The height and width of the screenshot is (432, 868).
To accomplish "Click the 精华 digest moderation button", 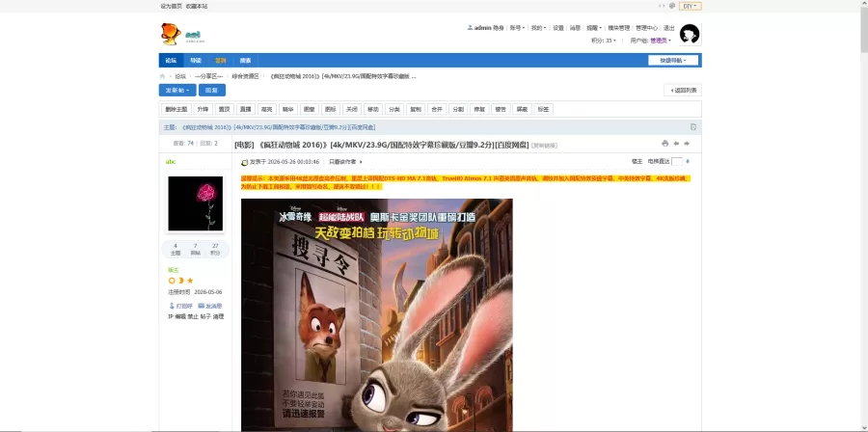I will click(287, 110).
